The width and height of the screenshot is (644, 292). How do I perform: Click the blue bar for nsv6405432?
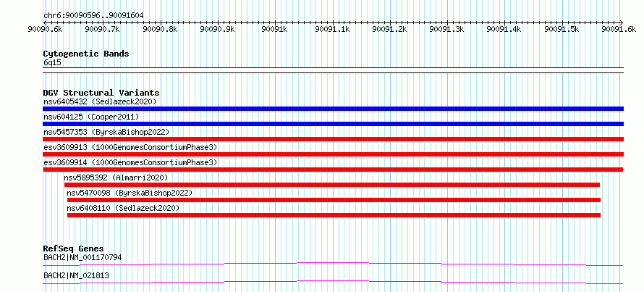pyautogui.click(x=333, y=109)
